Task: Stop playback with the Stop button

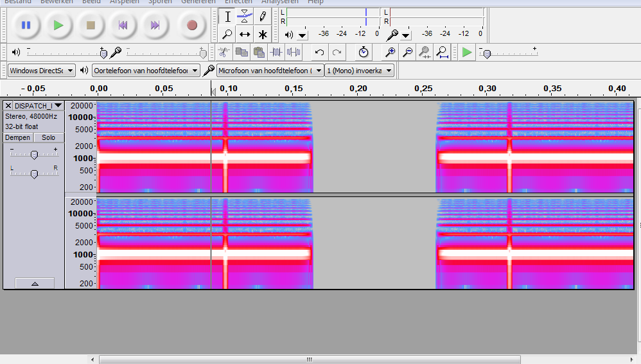Action: coord(91,25)
